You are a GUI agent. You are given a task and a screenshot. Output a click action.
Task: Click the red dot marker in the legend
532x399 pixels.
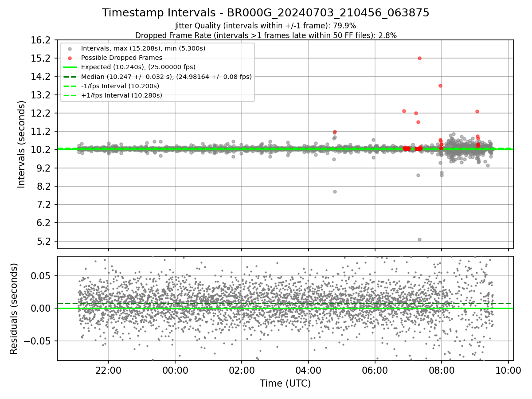click(x=70, y=58)
